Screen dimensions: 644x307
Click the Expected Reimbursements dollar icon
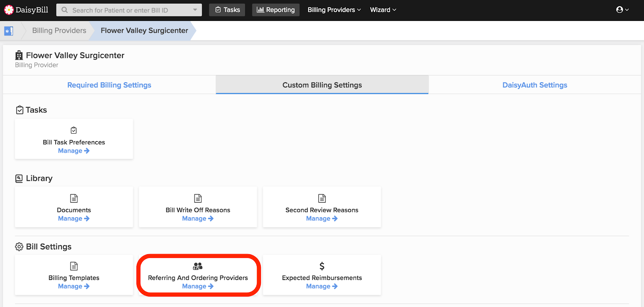coord(322,266)
